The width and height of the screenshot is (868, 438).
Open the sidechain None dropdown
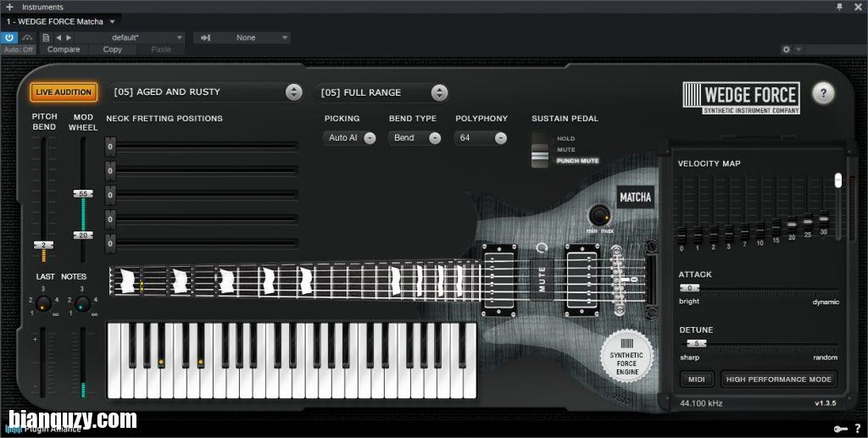tap(251, 37)
